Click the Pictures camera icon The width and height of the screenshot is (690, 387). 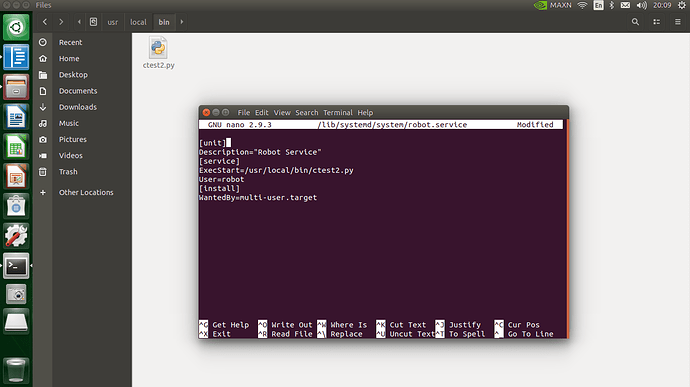(43, 140)
